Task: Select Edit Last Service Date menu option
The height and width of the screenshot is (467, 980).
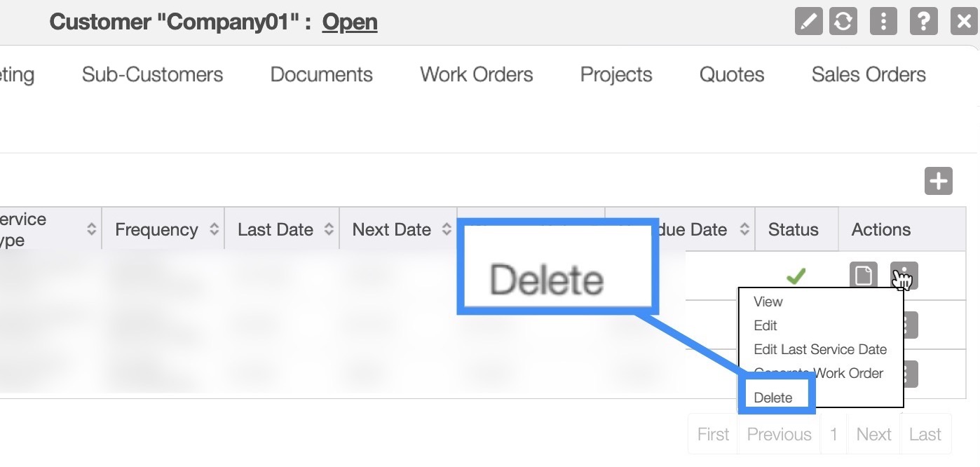Action: 819,349
